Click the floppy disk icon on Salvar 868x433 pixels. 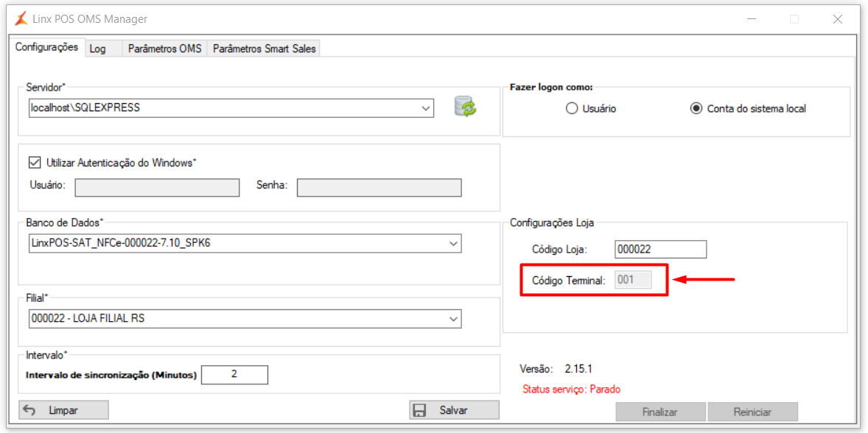[x=419, y=410]
